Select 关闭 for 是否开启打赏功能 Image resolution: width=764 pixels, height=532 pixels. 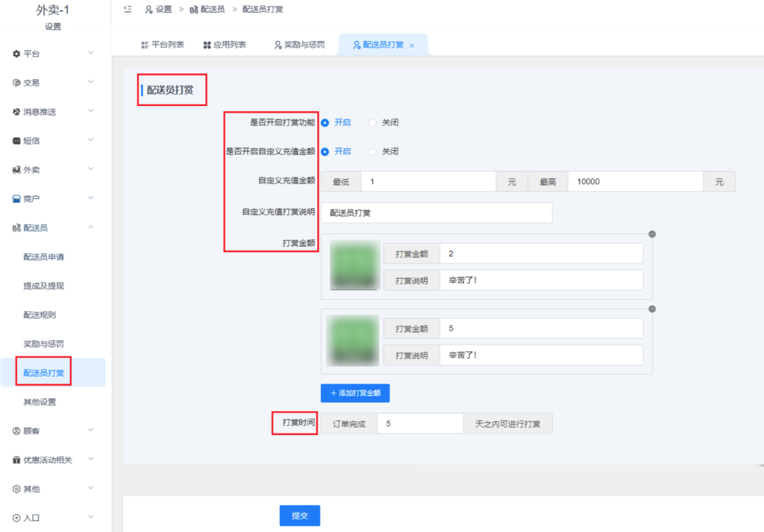pos(373,122)
